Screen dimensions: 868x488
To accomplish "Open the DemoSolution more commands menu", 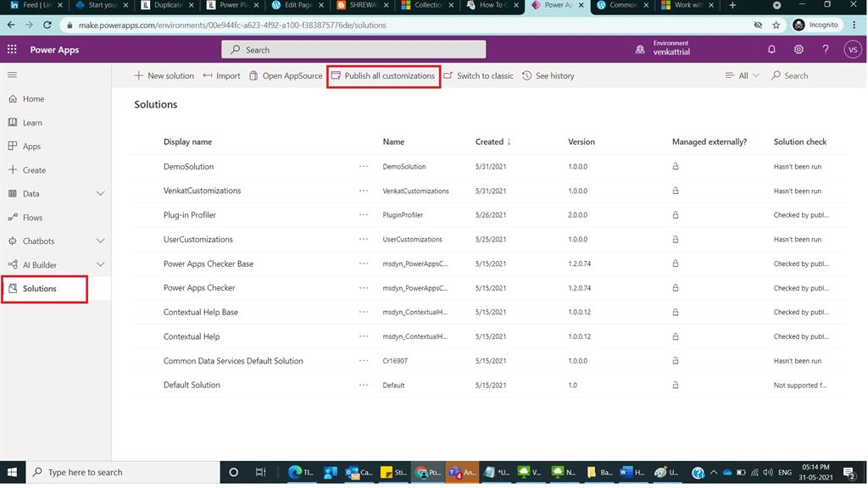I will point(363,166).
